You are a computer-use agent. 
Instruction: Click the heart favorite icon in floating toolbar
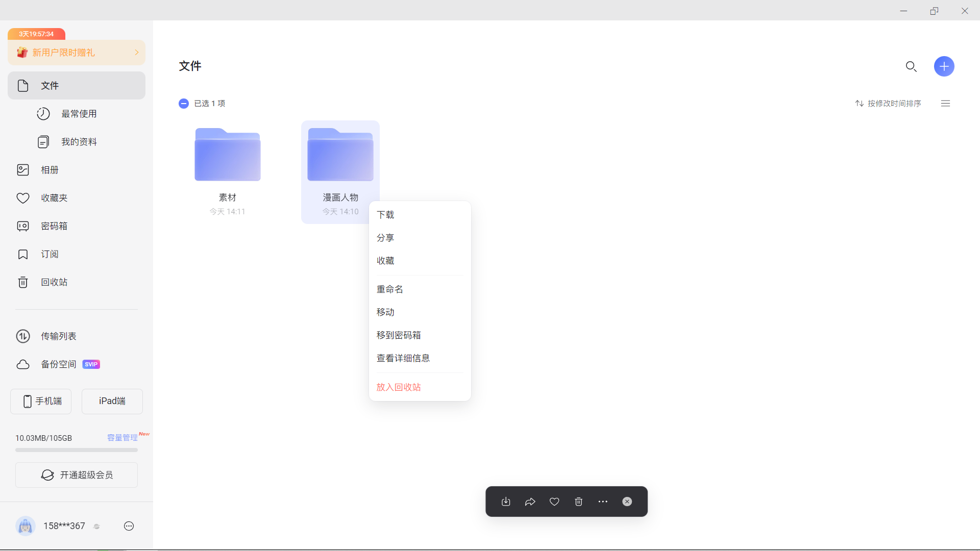click(554, 502)
